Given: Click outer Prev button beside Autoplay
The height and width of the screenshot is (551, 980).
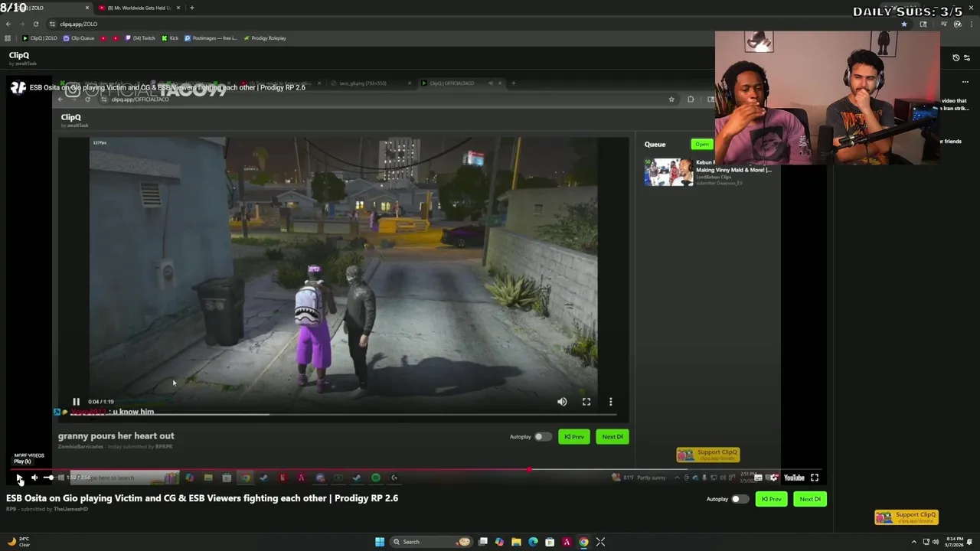Looking at the screenshot, I should pos(771,499).
